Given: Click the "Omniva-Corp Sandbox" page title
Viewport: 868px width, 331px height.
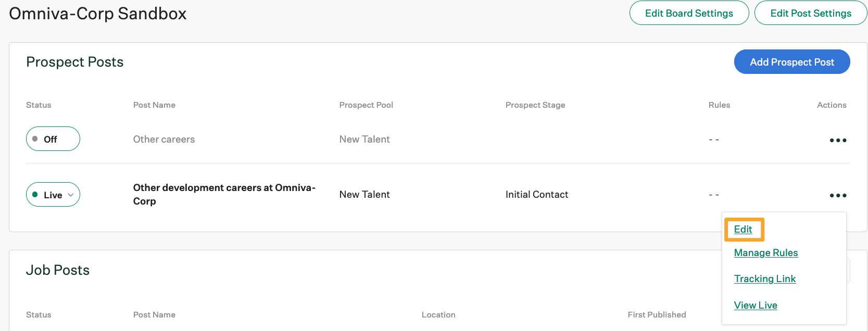Looking at the screenshot, I should (97, 14).
